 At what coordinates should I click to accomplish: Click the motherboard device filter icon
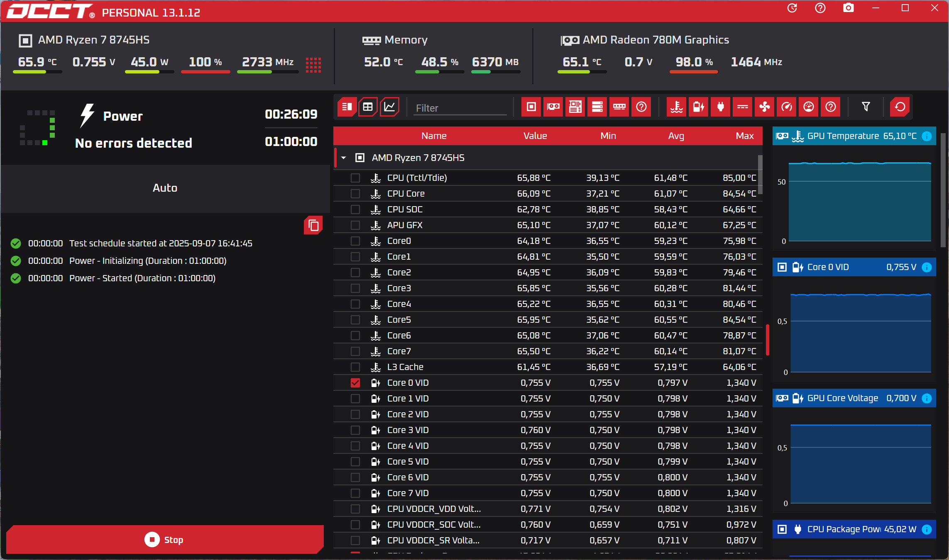pos(575,107)
